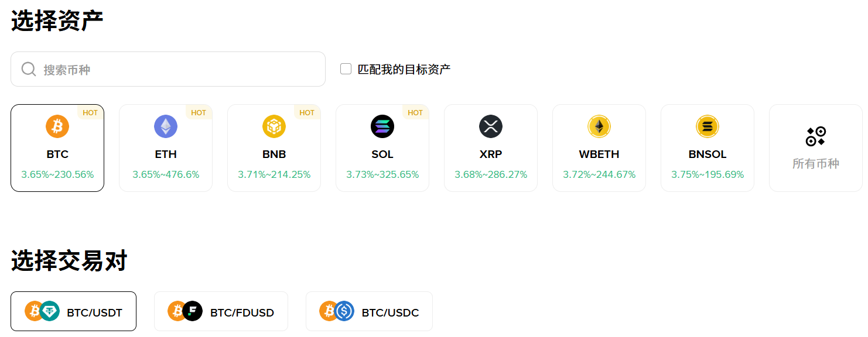The width and height of the screenshot is (868, 337).
Task: Click the Ethereum diamond icon
Action: (166, 126)
